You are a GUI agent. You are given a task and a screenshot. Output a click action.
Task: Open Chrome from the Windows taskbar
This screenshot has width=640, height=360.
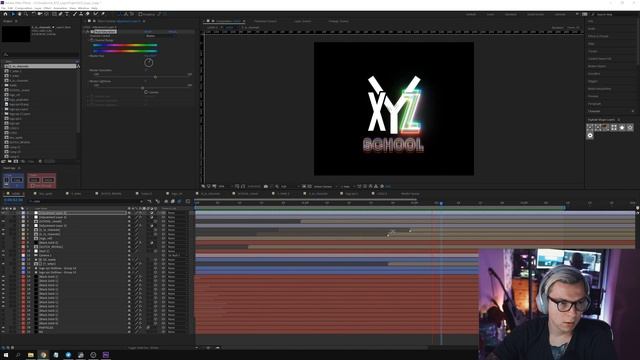tap(43, 355)
